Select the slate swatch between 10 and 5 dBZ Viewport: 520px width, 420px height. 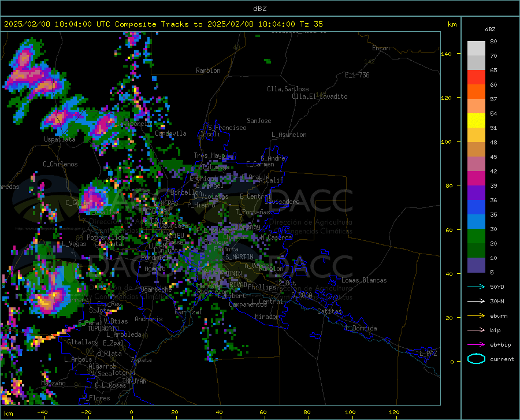tap(476, 265)
